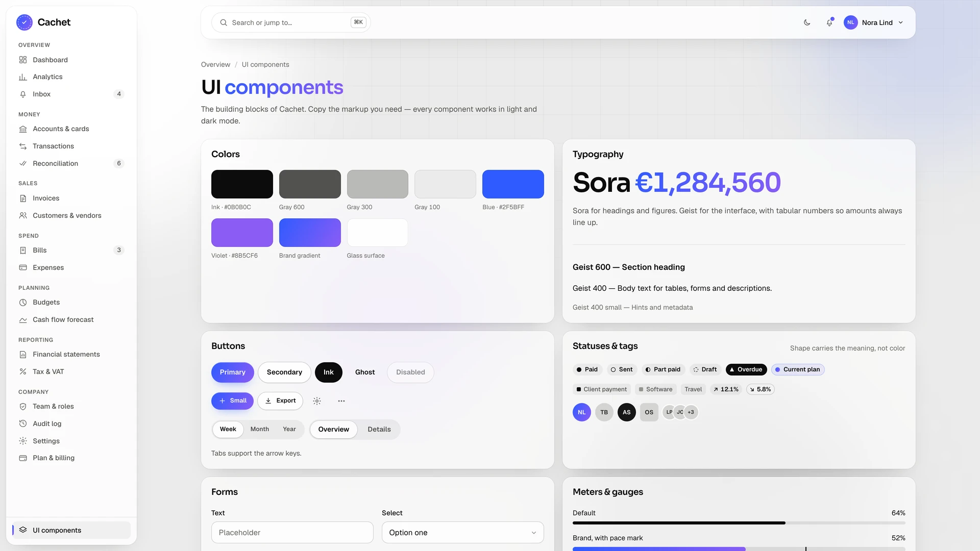Click the Bills receipt icon

(23, 251)
